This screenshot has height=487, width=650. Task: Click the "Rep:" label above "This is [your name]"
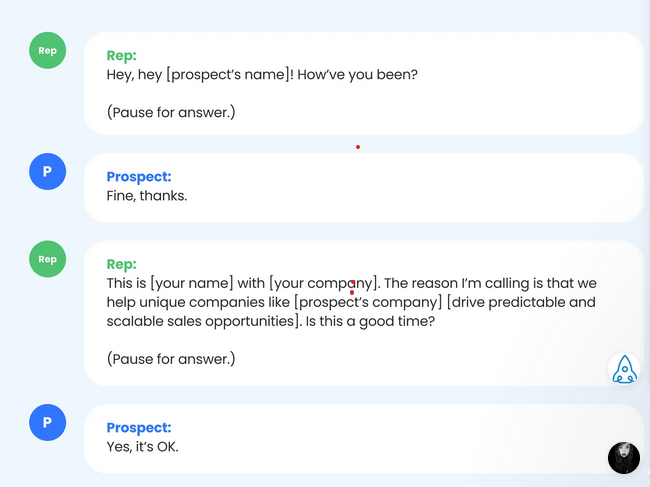click(121, 265)
